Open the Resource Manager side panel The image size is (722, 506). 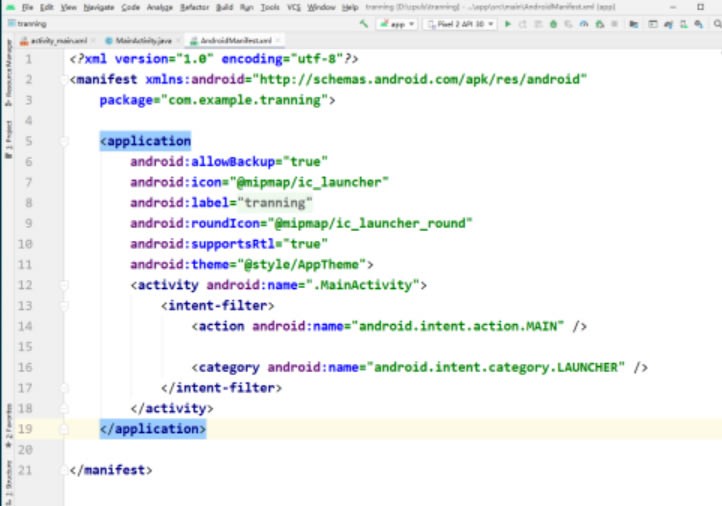point(8,72)
